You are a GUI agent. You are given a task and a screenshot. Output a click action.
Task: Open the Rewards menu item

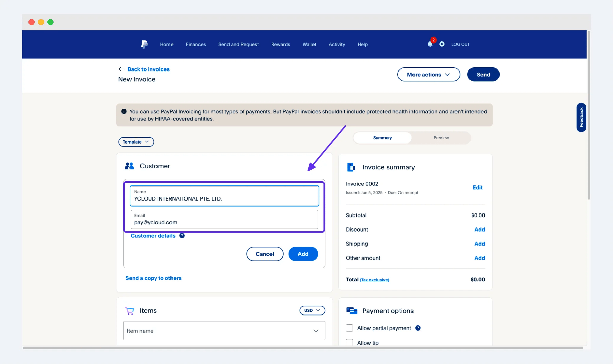[281, 44]
